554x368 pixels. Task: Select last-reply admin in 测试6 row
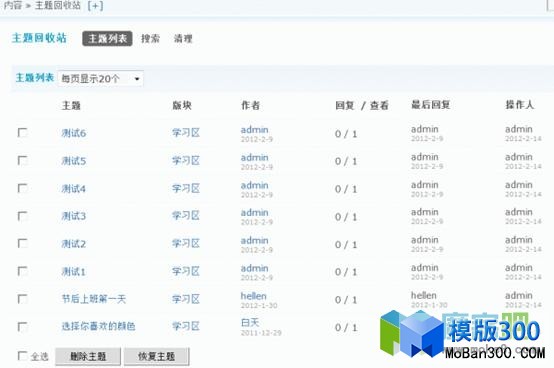point(425,129)
